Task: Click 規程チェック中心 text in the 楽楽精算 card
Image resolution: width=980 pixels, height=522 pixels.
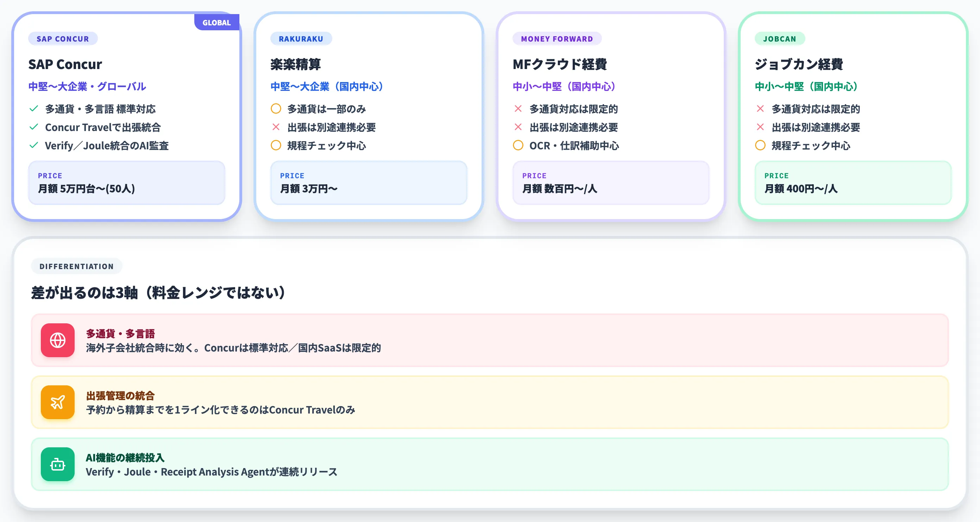Action: 326,145
